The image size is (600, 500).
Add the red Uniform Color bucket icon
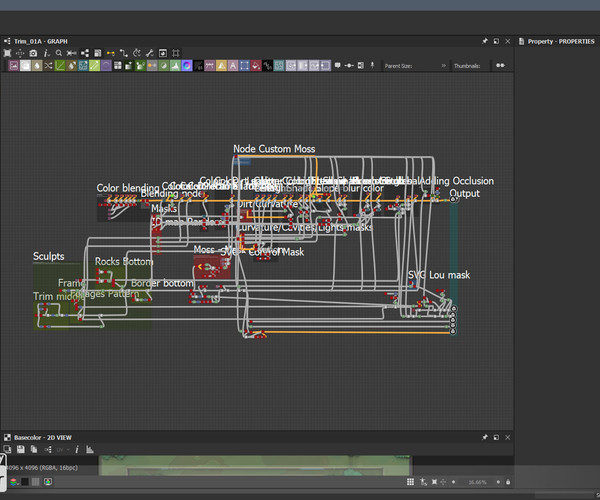click(256, 66)
